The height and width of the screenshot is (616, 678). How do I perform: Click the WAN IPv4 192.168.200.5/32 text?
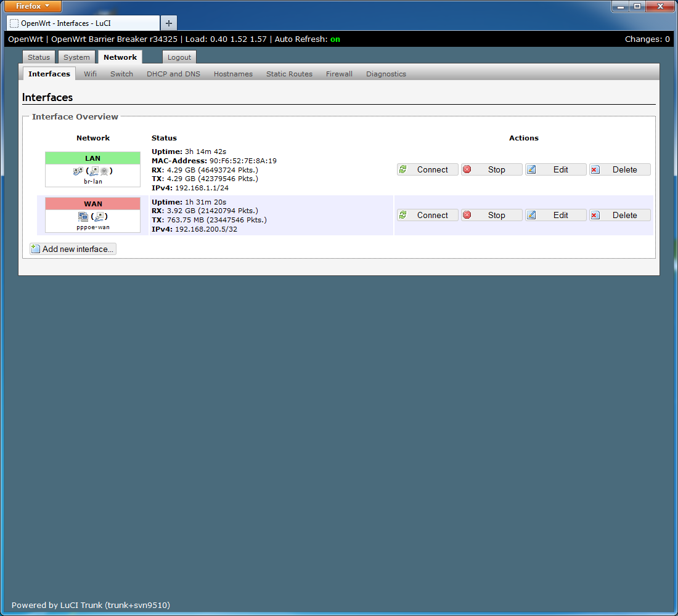click(x=195, y=229)
